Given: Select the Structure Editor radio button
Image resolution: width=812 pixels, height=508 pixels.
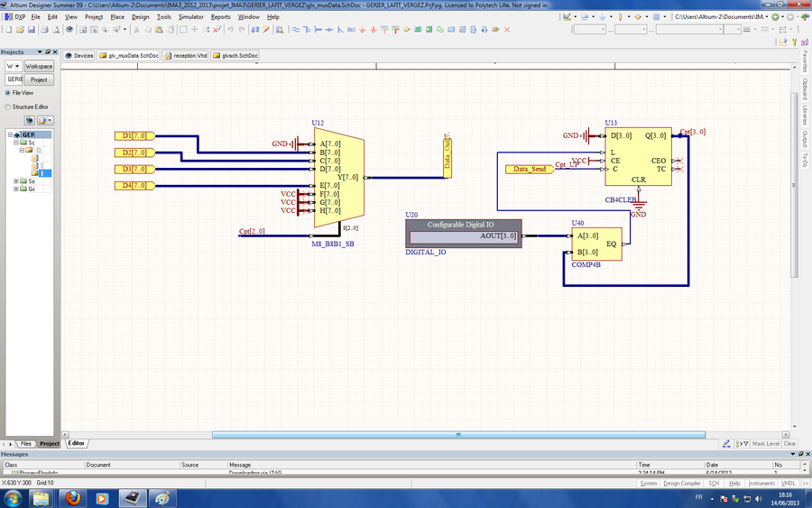Looking at the screenshot, I should [9, 106].
